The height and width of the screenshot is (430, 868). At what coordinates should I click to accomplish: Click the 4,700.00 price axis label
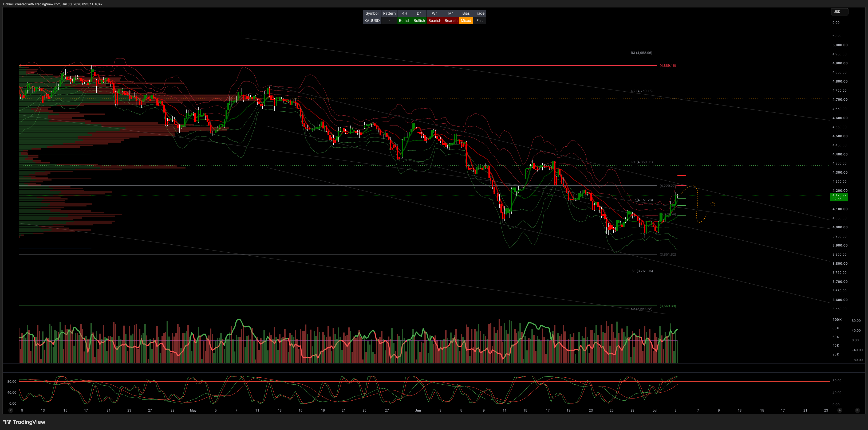[x=840, y=100]
